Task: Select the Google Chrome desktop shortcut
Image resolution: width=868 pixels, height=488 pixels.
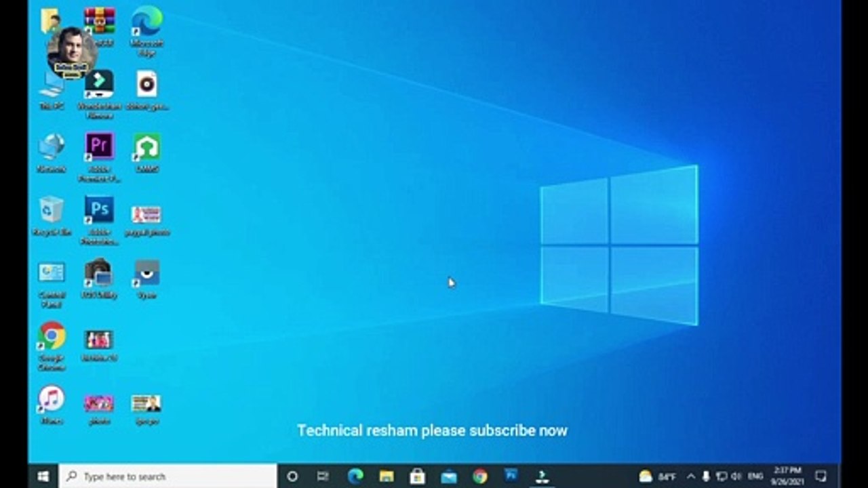Action: (52, 346)
